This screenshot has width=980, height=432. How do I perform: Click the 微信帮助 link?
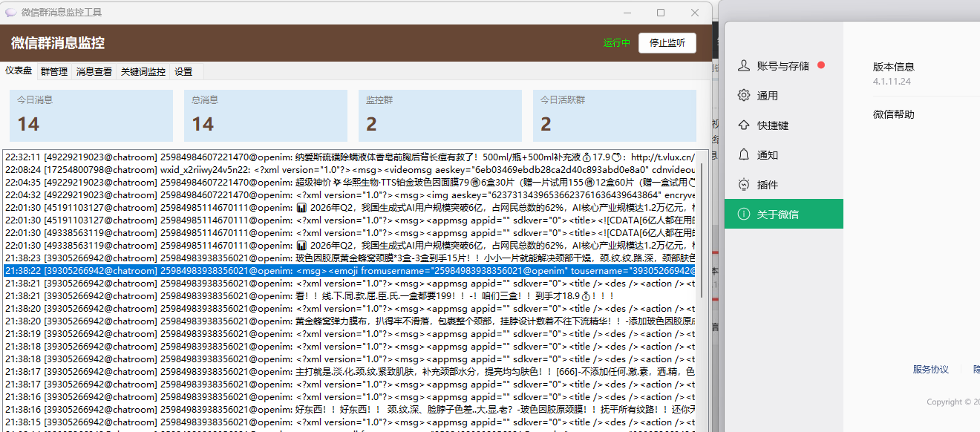click(x=894, y=114)
